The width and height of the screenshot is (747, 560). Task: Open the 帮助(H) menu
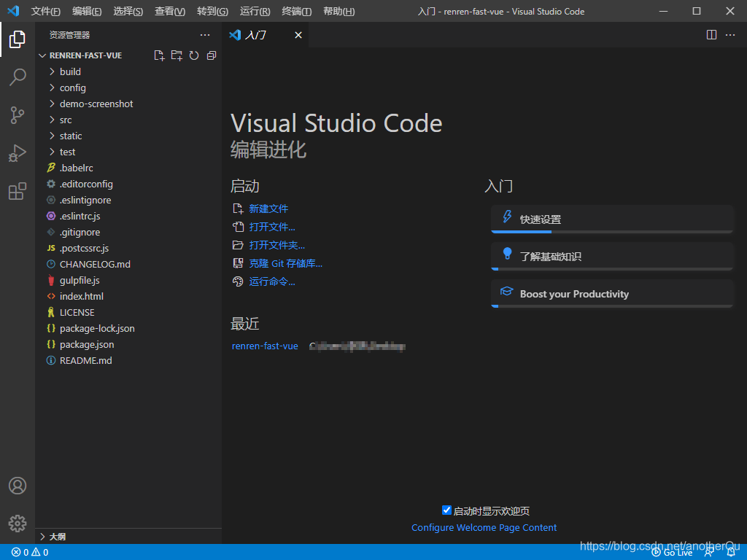(338, 11)
